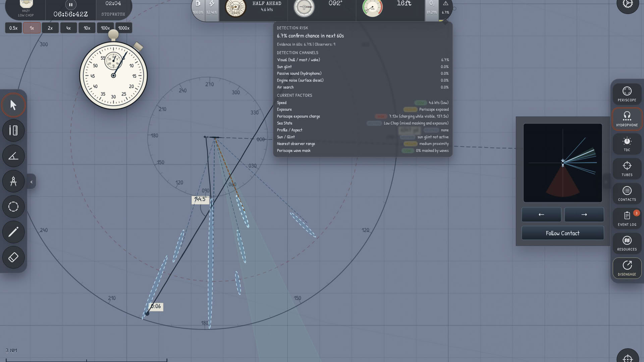Open the Tubes panel

627,169
